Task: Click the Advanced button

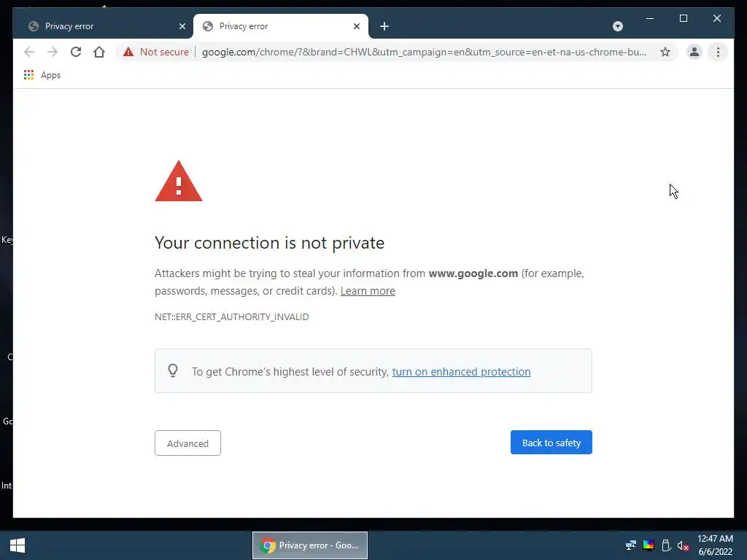Action: tap(187, 443)
